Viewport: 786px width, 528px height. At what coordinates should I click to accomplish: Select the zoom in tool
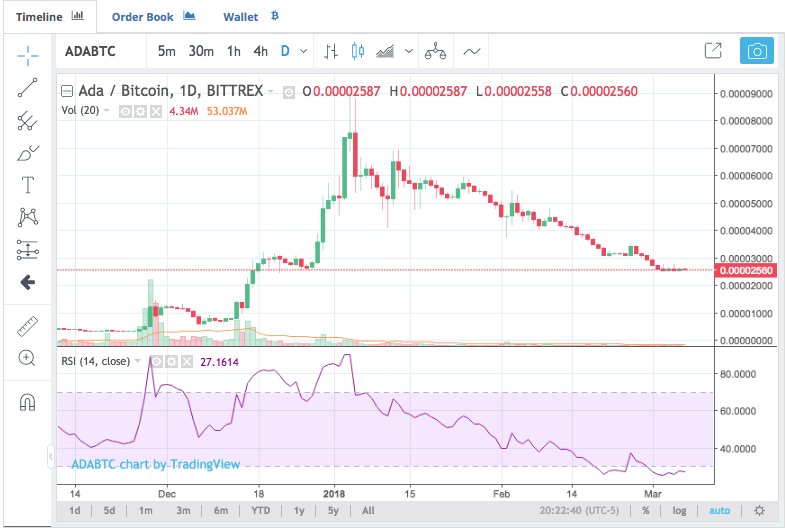pos(27,358)
